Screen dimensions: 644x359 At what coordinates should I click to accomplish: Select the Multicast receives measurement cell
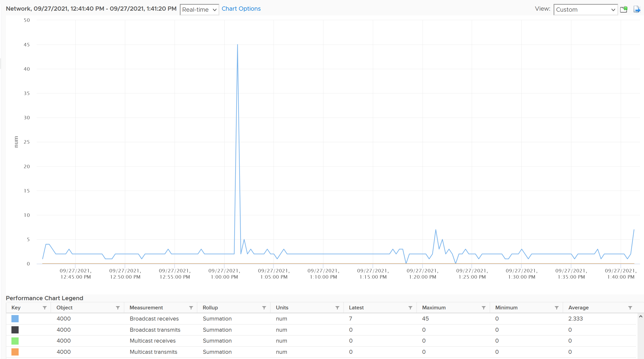click(152, 341)
